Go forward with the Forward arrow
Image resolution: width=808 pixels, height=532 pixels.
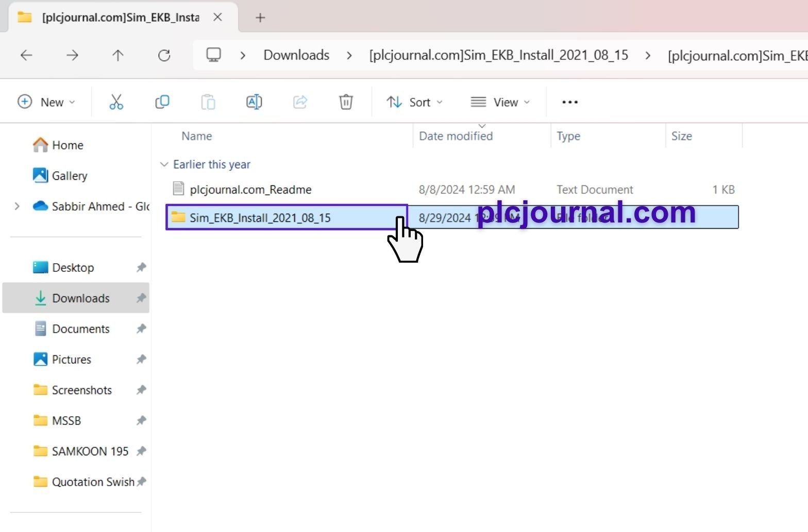(72, 55)
